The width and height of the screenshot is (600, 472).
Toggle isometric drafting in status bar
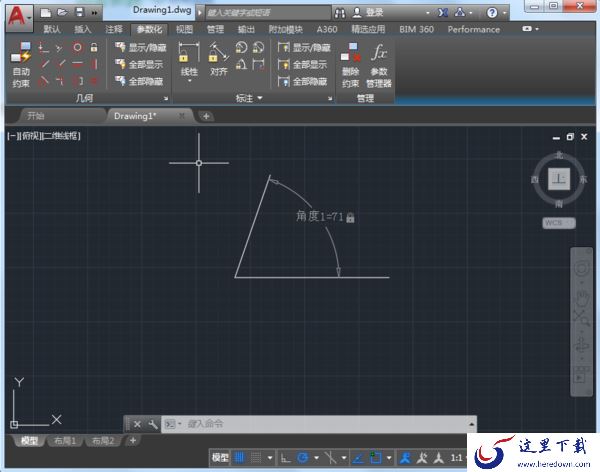[330, 457]
